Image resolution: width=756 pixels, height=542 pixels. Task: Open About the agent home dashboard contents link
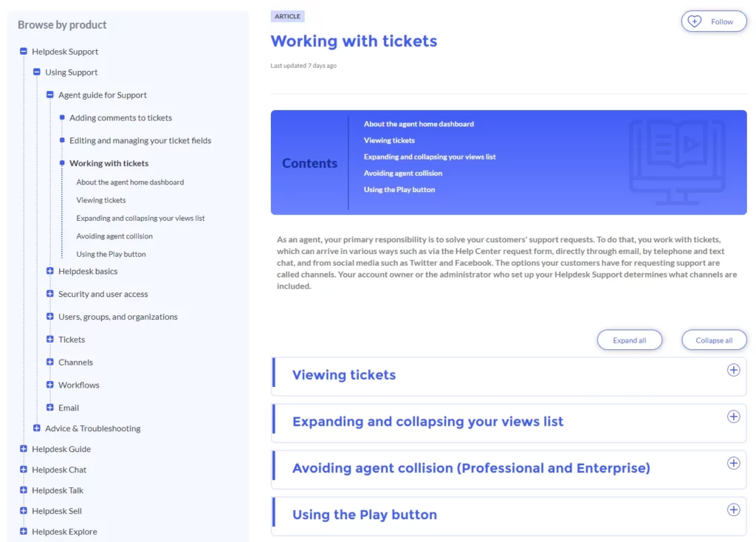tap(419, 124)
